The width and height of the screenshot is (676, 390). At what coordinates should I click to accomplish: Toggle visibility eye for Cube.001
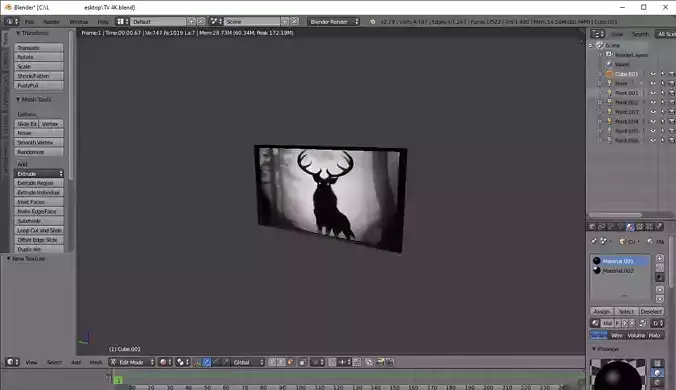653,74
